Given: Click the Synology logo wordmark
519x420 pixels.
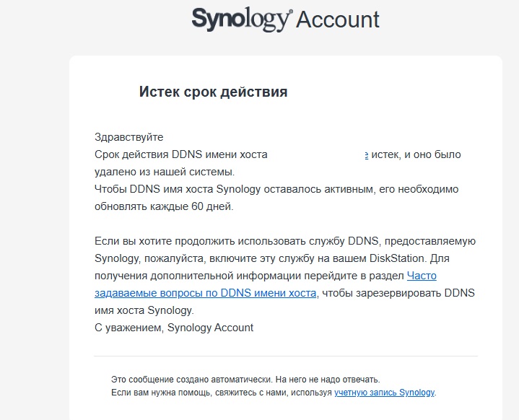Looking at the screenshot, I should pyautogui.click(x=241, y=19).
